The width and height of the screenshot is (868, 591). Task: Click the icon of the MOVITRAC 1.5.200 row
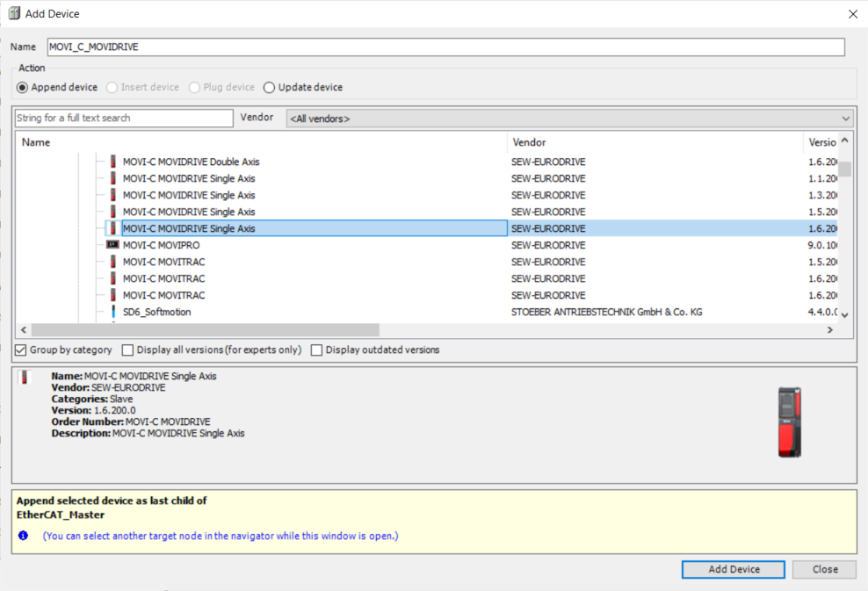(112, 262)
